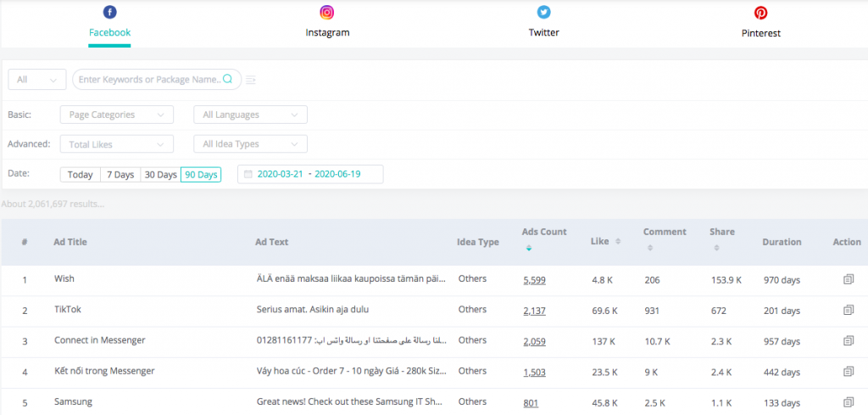Select the 7 Days date filter

pos(120,175)
